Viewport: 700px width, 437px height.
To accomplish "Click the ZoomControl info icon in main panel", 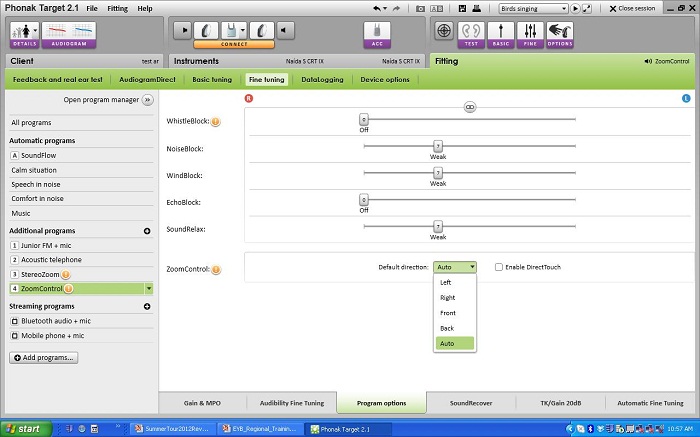I will tap(216, 270).
